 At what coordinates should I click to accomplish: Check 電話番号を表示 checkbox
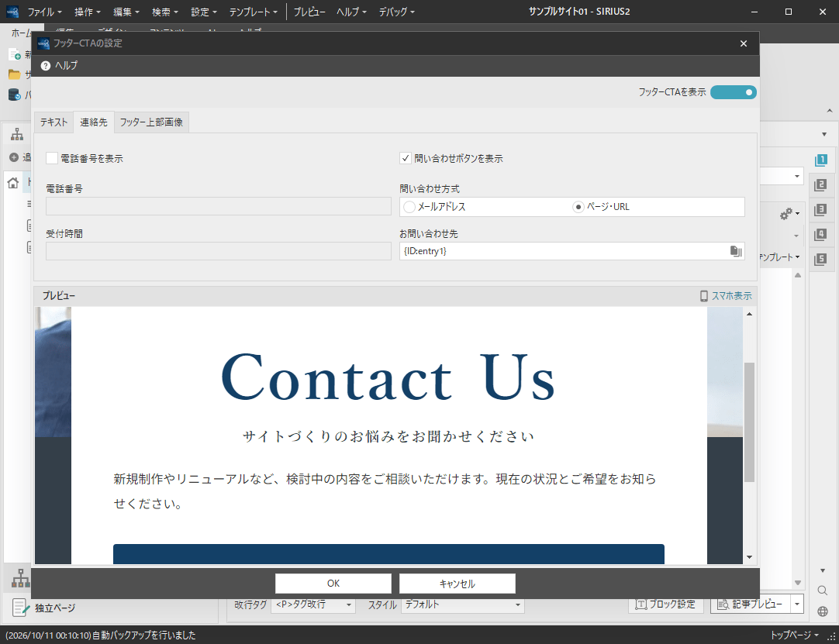tap(52, 158)
